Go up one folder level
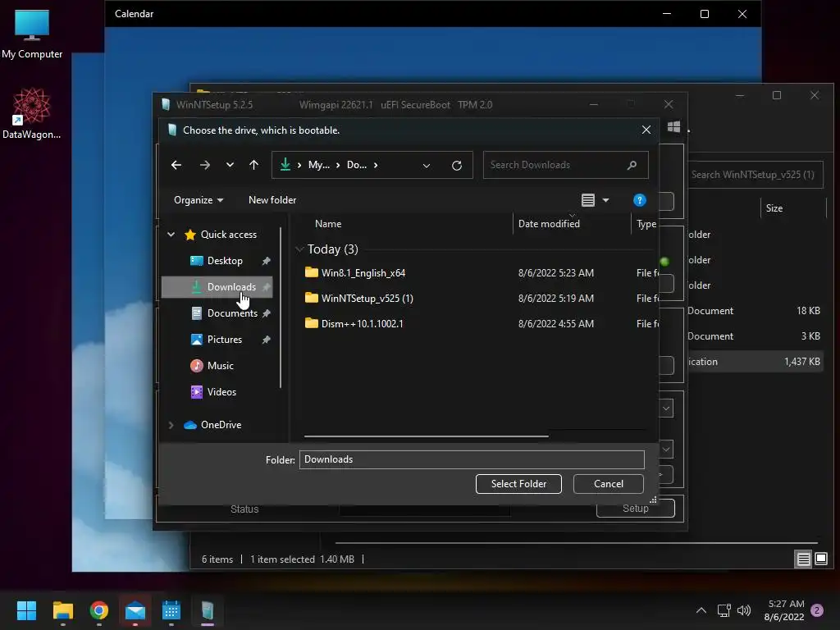This screenshot has height=630, width=840. tap(254, 165)
